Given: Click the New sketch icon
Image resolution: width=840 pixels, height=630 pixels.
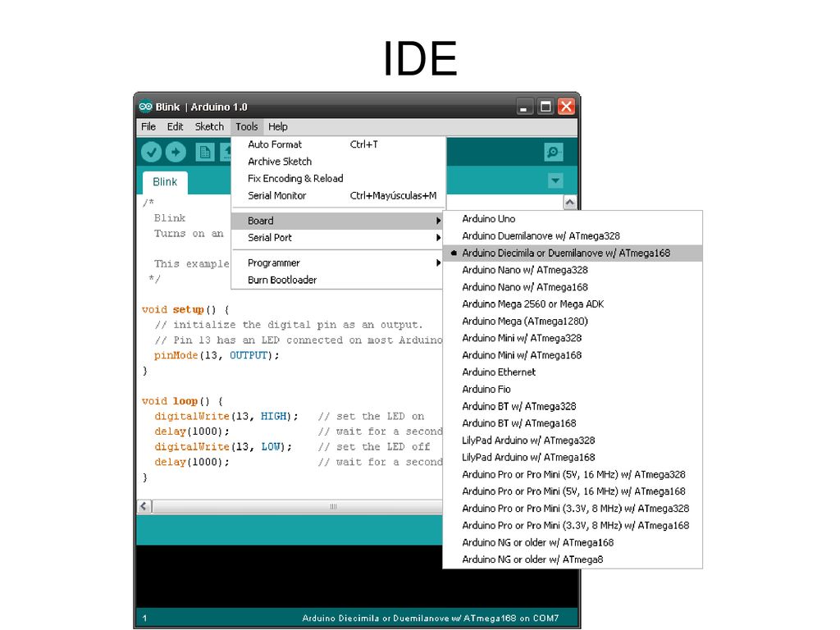Looking at the screenshot, I should [204, 153].
